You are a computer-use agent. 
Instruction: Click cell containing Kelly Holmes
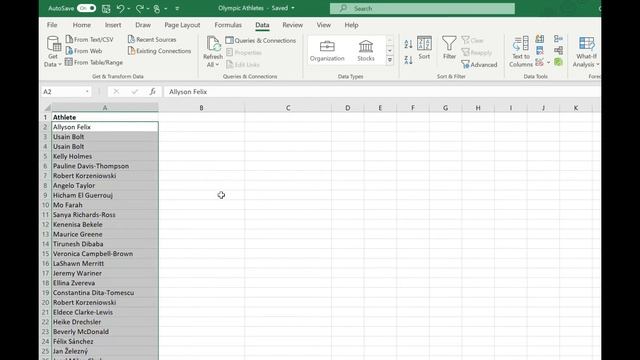point(105,156)
